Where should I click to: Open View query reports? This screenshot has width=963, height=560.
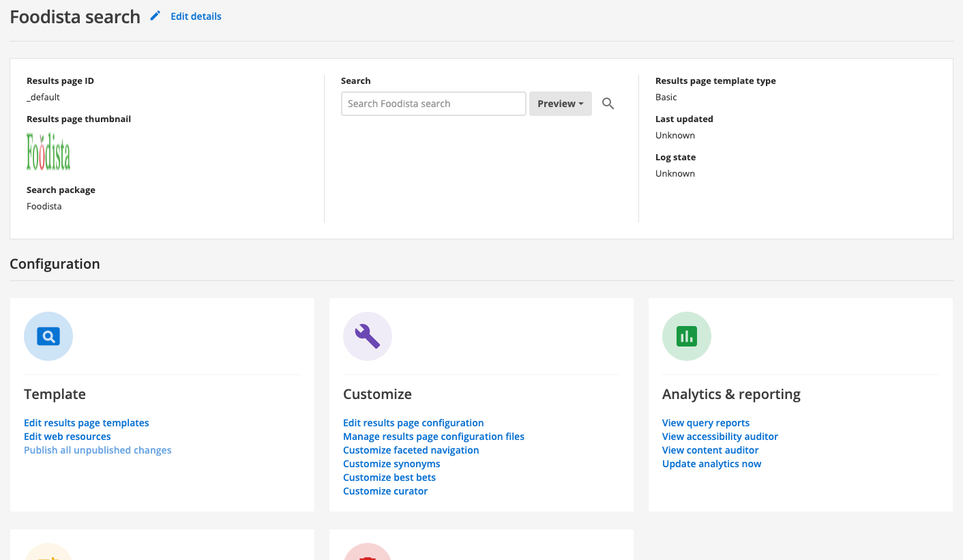tap(705, 422)
